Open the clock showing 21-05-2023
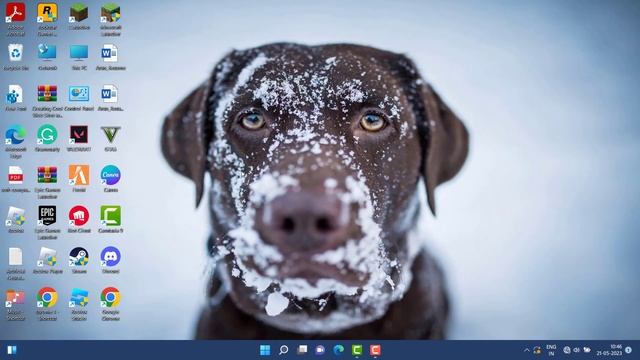This screenshot has width=640, height=360. point(610,350)
